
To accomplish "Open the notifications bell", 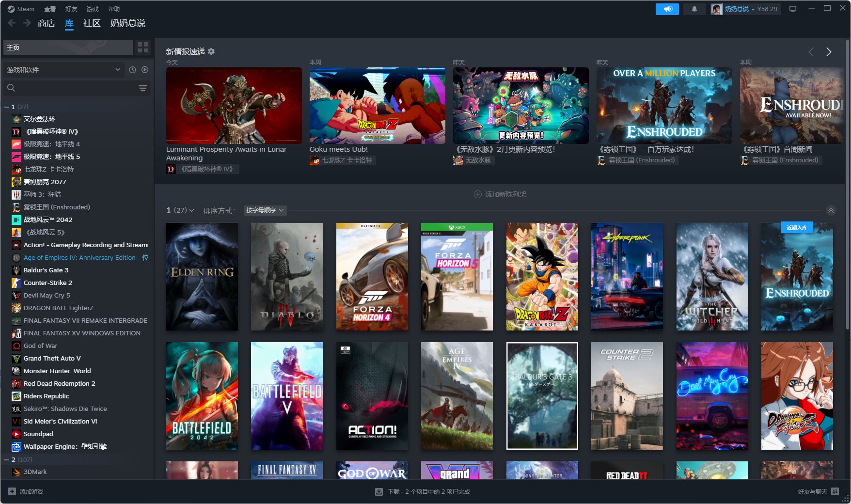I will click(x=694, y=9).
